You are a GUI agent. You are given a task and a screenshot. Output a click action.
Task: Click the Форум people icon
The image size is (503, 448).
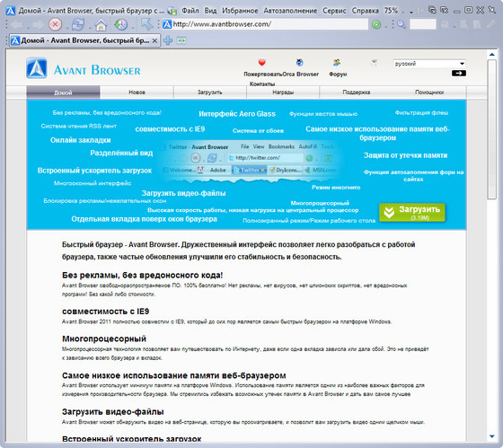337,63
